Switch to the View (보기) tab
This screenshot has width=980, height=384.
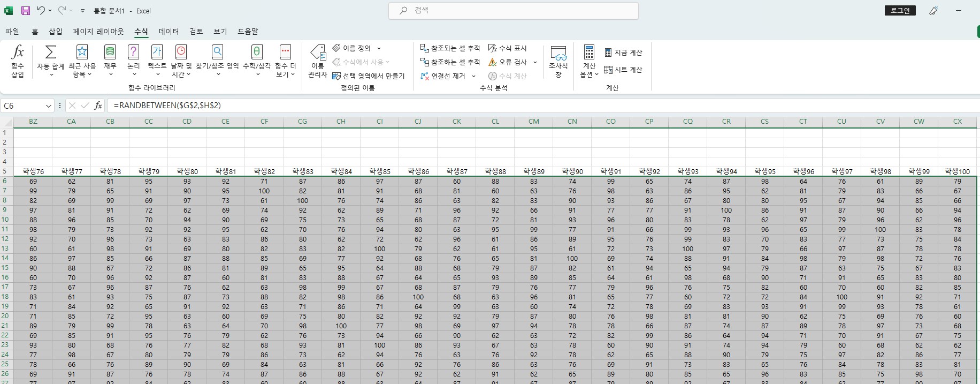pos(220,32)
